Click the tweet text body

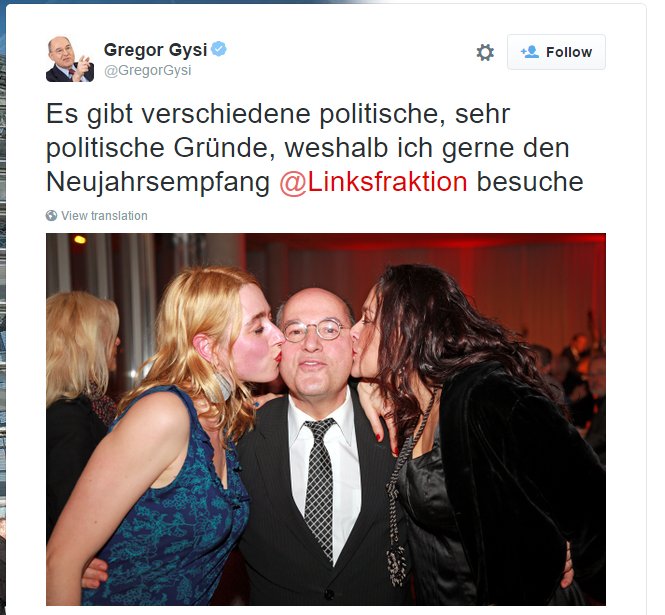click(x=315, y=148)
